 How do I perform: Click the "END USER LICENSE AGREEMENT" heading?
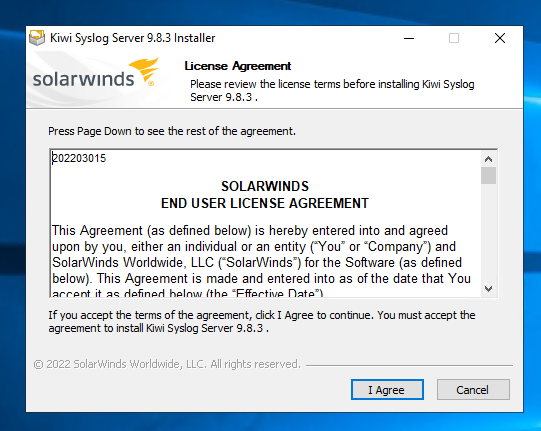(265, 203)
